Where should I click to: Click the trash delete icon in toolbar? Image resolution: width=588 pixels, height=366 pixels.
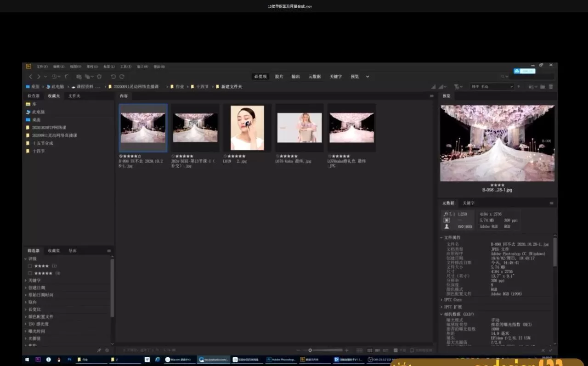point(551,87)
